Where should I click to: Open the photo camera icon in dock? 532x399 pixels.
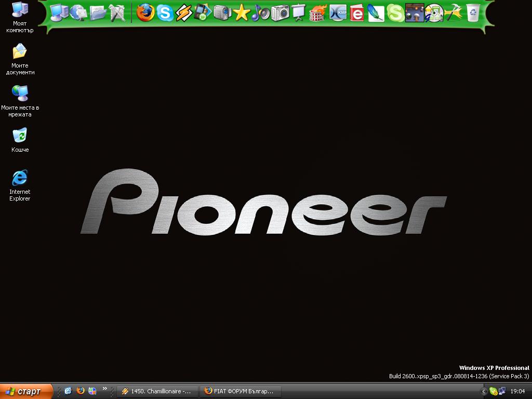pyautogui.click(x=280, y=13)
